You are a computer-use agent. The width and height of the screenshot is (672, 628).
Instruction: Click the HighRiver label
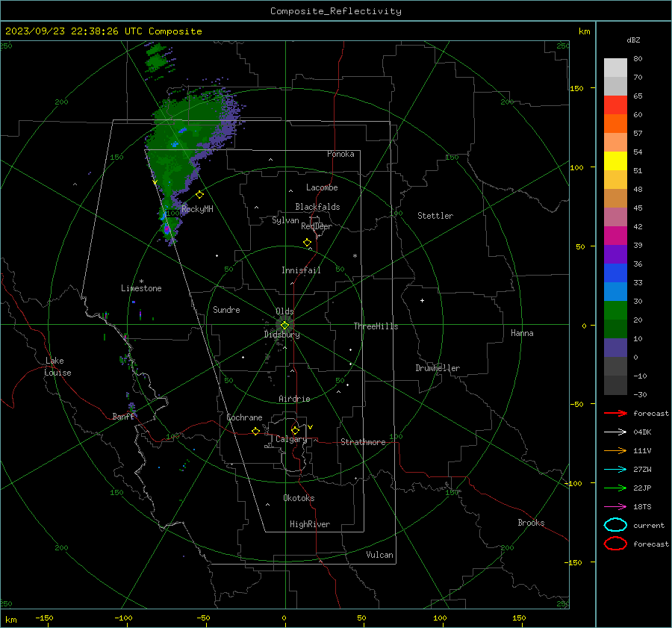[x=310, y=524]
